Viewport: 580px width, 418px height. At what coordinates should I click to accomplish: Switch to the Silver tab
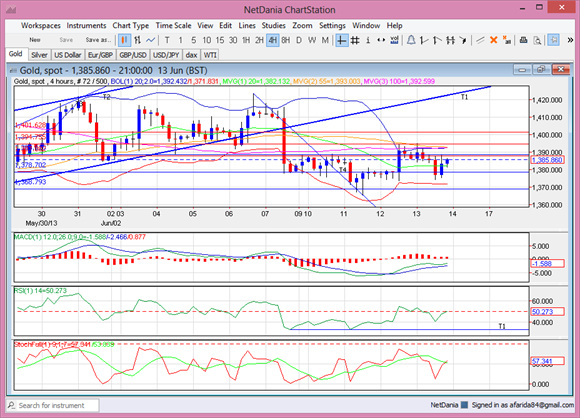coord(39,55)
